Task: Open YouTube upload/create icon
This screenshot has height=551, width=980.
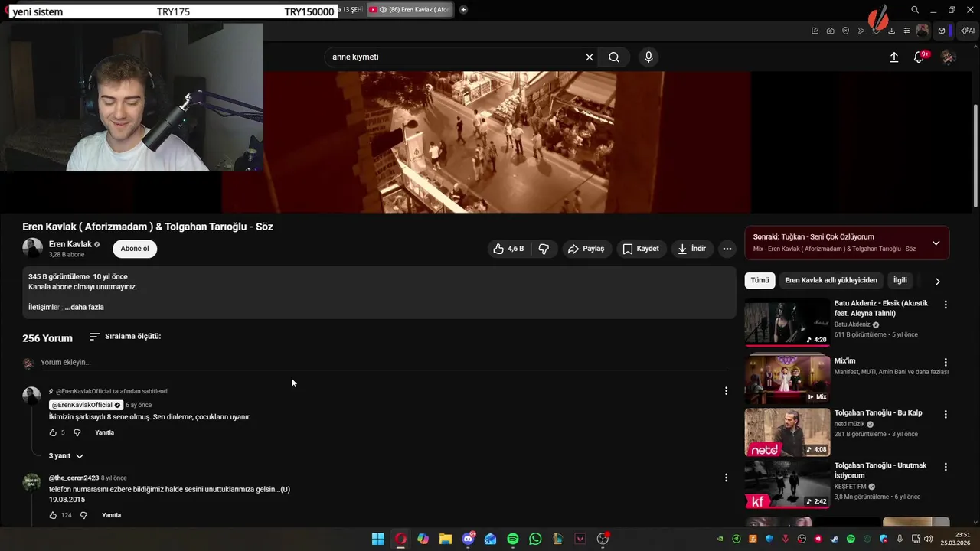Action: 893,57
